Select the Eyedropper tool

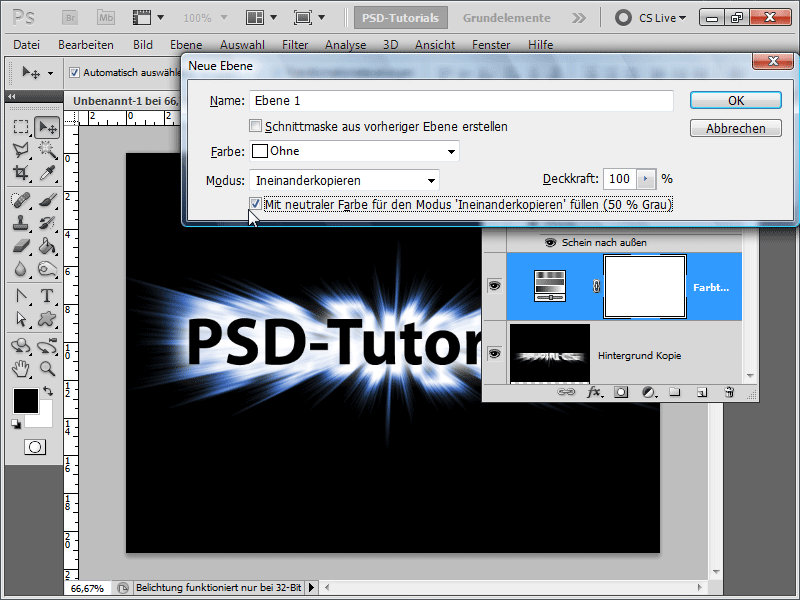(x=47, y=172)
